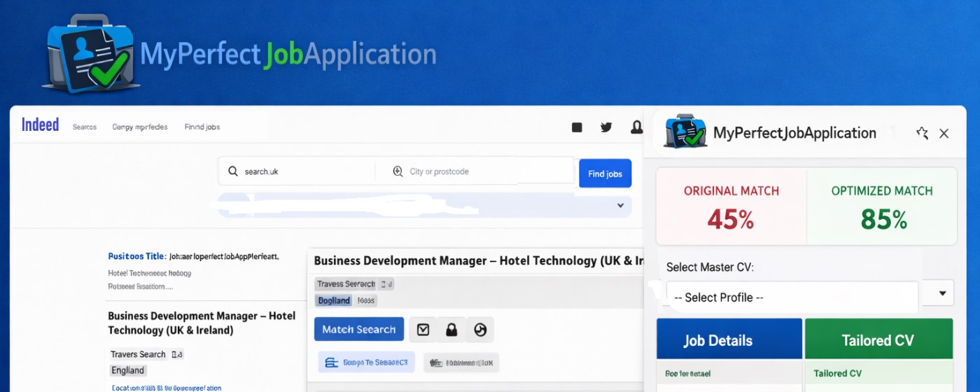Switch to the Tailored CV tab
The width and height of the screenshot is (980, 392).
(878, 340)
